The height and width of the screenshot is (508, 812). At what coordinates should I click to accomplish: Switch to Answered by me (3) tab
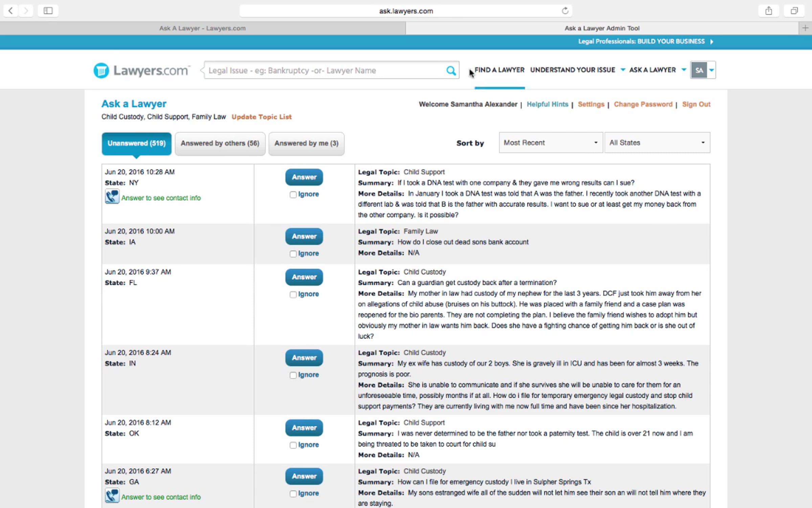[x=306, y=143]
